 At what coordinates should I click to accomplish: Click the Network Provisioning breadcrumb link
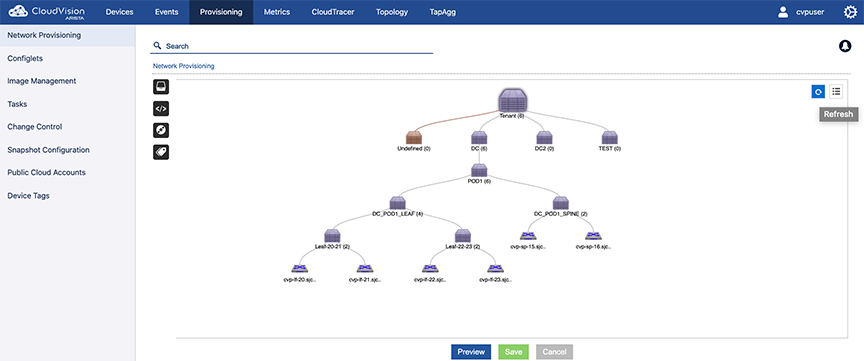183,66
